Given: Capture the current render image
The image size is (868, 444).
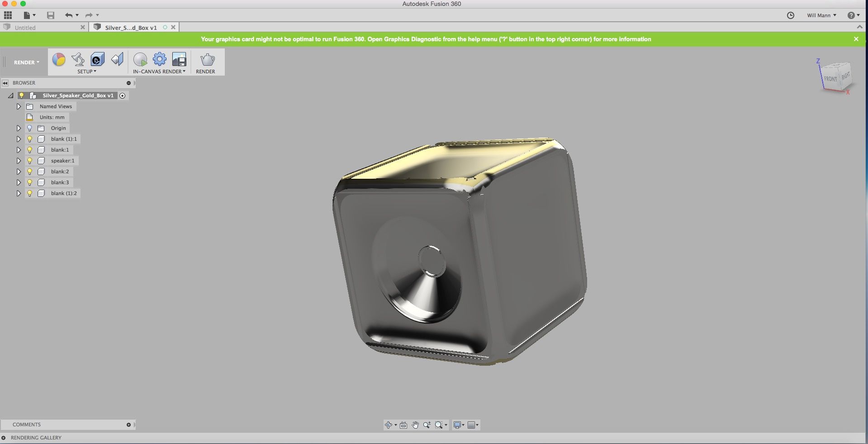Looking at the screenshot, I should [179, 59].
